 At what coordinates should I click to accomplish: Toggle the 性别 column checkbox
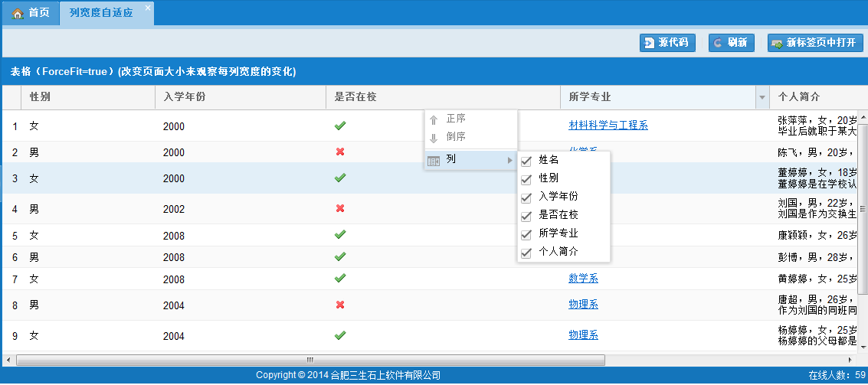click(x=526, y=179)
